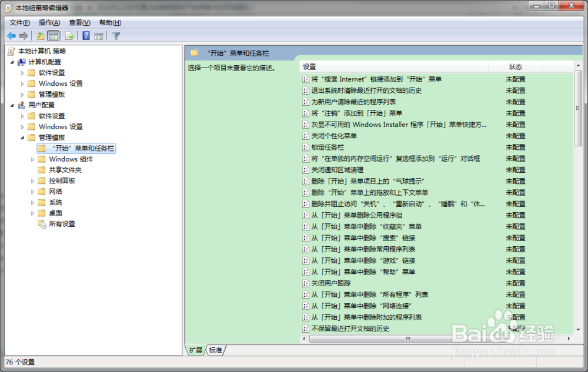
Task: Click the 所有设置 icon in tree
Action: pos(42,224)
